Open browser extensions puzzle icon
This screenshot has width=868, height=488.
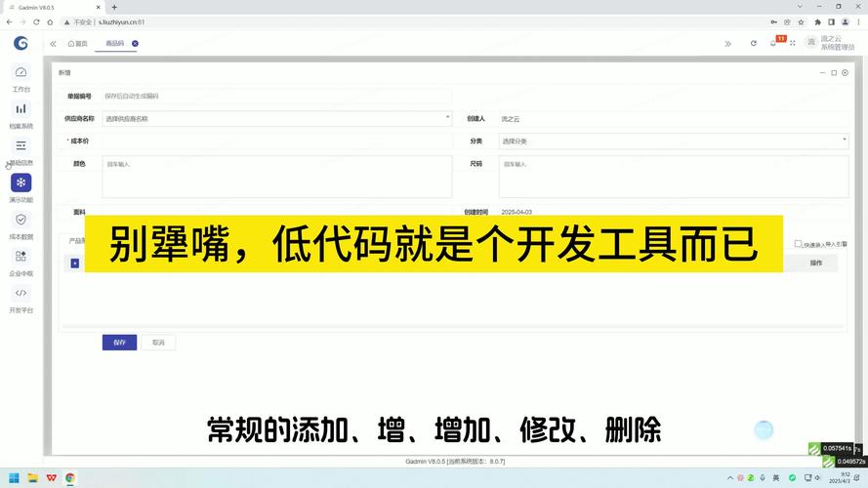pos(817,22)
